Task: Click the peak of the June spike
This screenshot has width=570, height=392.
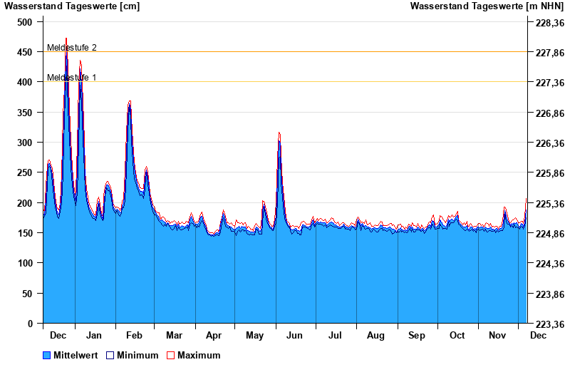Action: click(x=279, y=134)
